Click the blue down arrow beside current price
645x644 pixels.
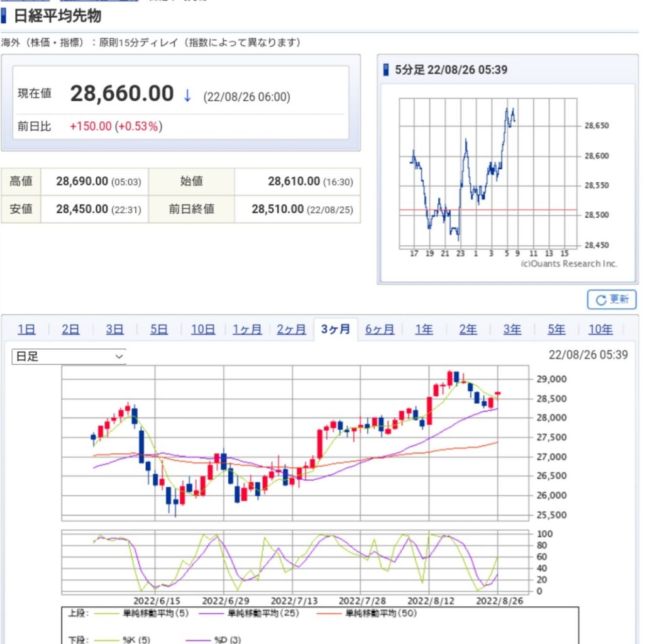[187, 96]
